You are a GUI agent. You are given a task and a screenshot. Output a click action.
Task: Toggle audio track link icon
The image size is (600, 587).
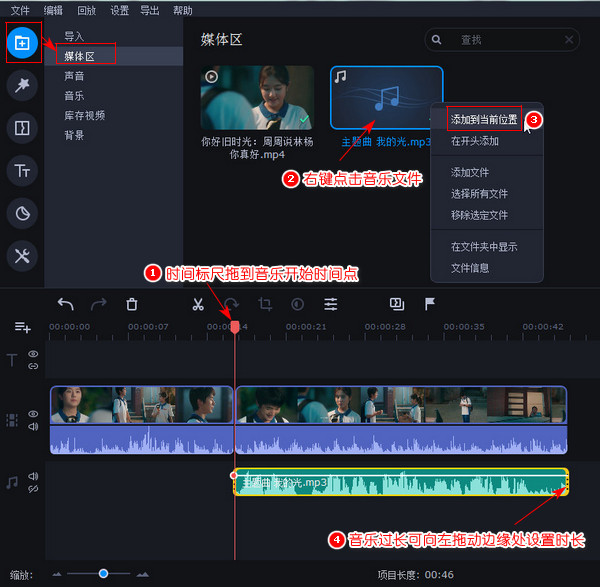(x=33, y=489)
